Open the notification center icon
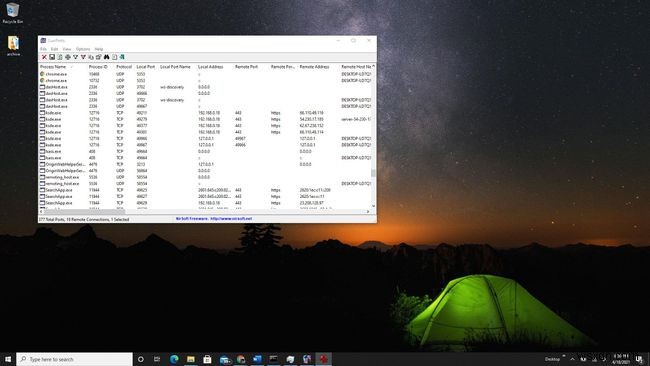 tap(639, 359)
